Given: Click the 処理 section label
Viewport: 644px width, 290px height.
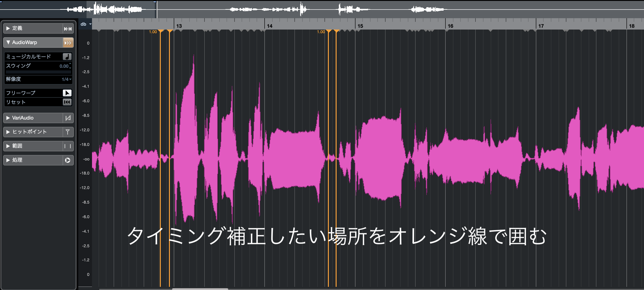Looking at the screenshot, I should pos(18,160).
